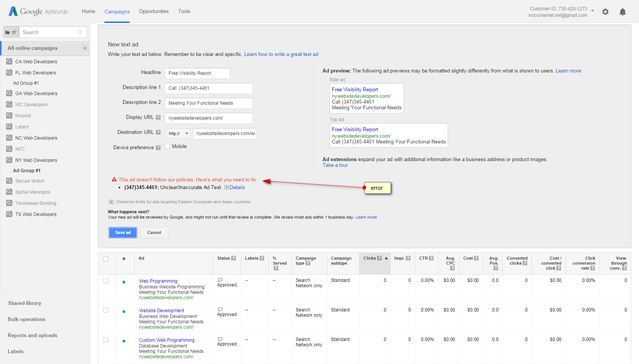Click into the Headline text field

click(197, 73)
